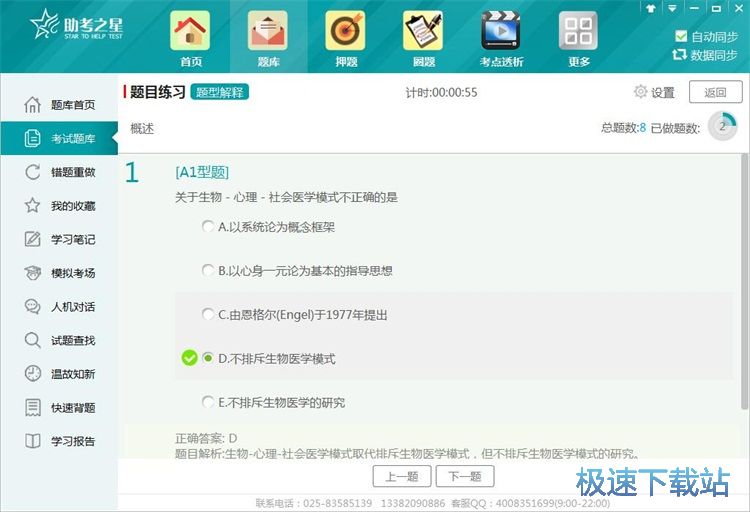750x512 pixels.
Task: Click the 快速背题 receipt icon
Action: (33, 408)
